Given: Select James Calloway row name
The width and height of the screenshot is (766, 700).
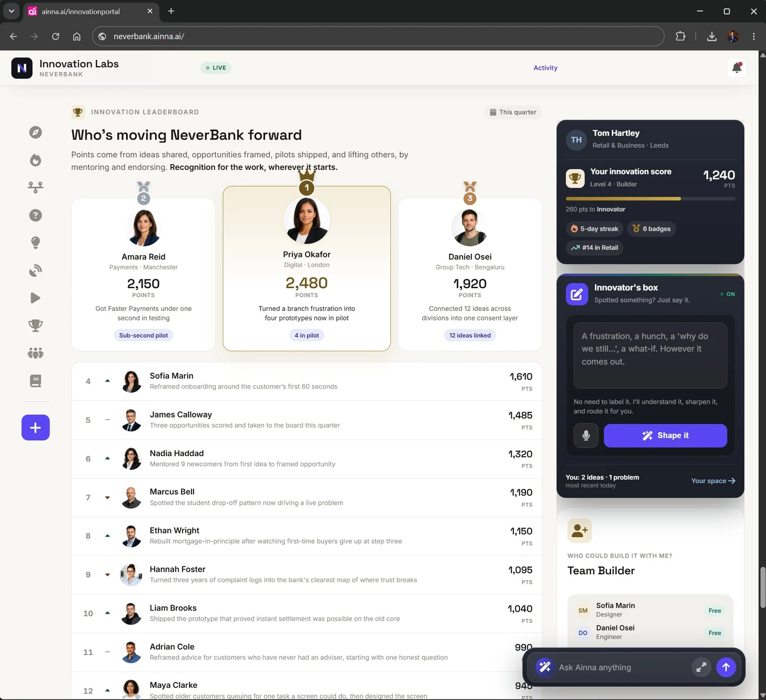Looking at the screenshot, I should tap(181, 415).
